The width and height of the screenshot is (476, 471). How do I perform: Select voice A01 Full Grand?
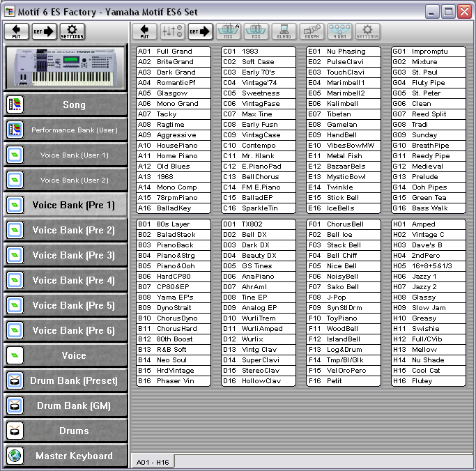click(x=174, y=52)
